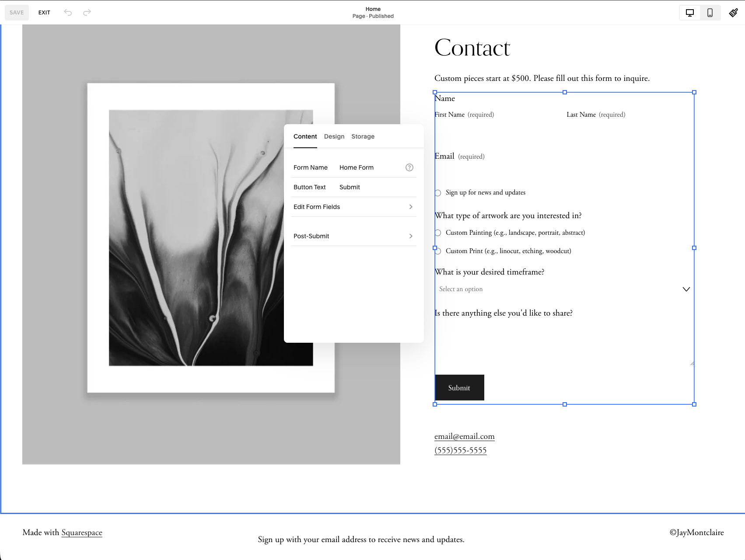Select the Custom Print option
This screenshot has height=560, width=745.
click(437, 251)
